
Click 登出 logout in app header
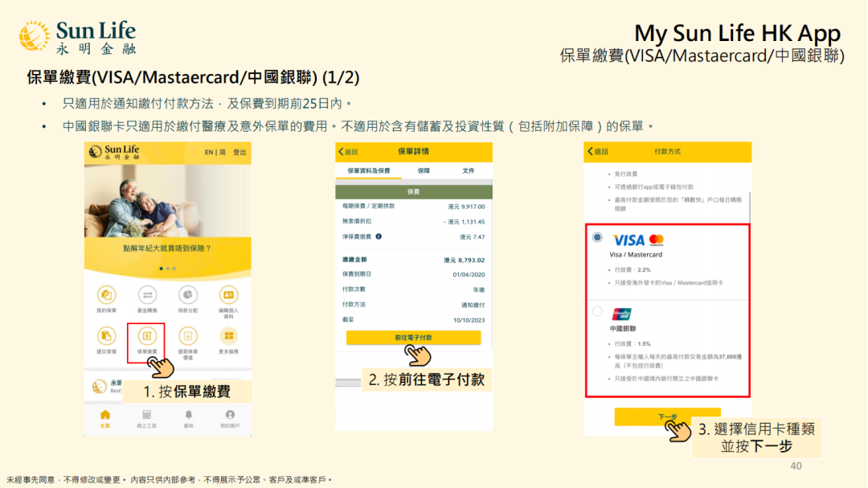pos(240,152)
